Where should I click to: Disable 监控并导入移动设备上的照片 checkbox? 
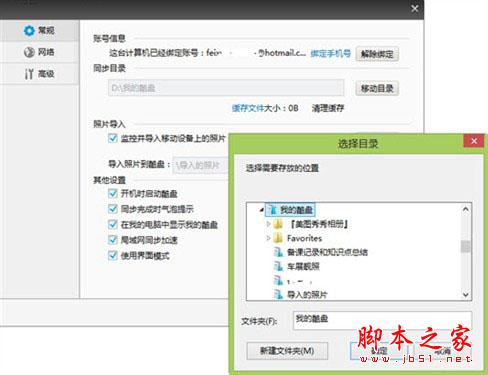pos(113,138)
